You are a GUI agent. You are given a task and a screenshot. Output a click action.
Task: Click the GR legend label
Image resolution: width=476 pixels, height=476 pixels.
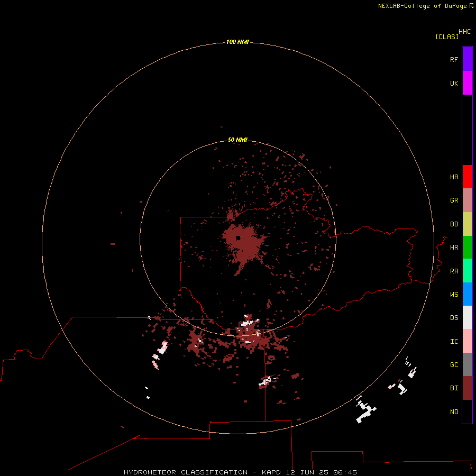coord(454,200)
